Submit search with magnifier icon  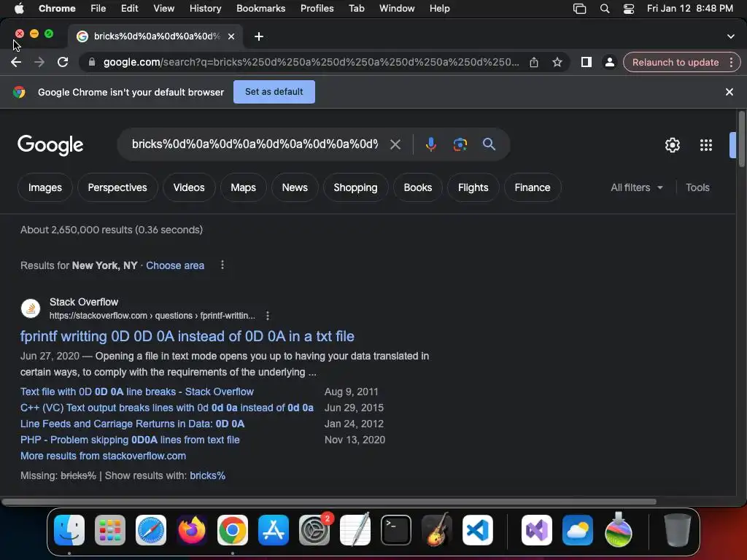tap(489, 144)
